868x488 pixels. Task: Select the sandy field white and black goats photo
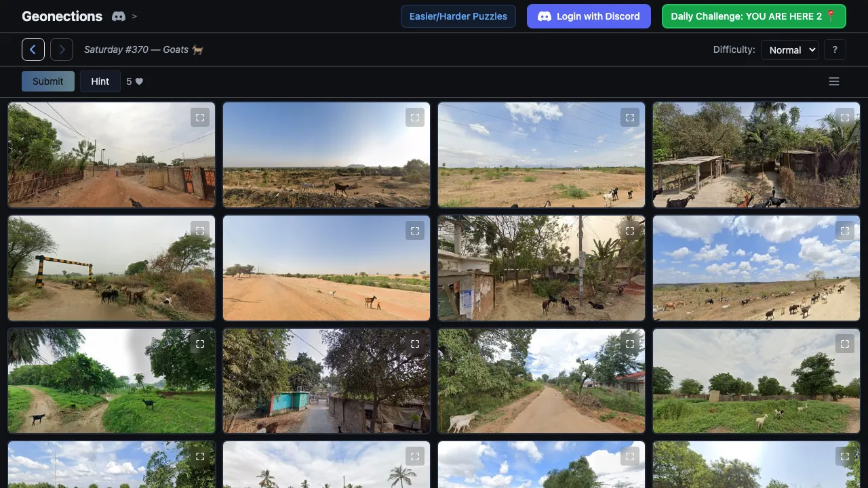[541, 155]
